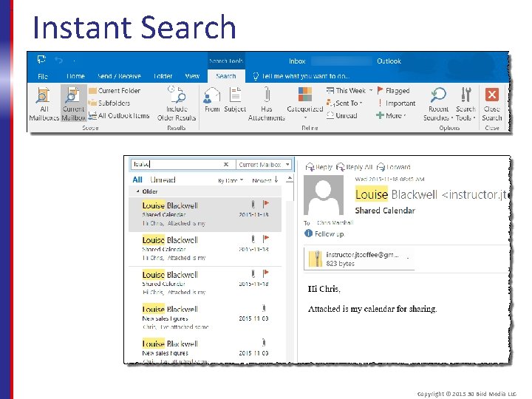Open attachment dropdown arrow
Image resolution: width=532 pixels, height=399 pixels.
(x=408, y=259)
